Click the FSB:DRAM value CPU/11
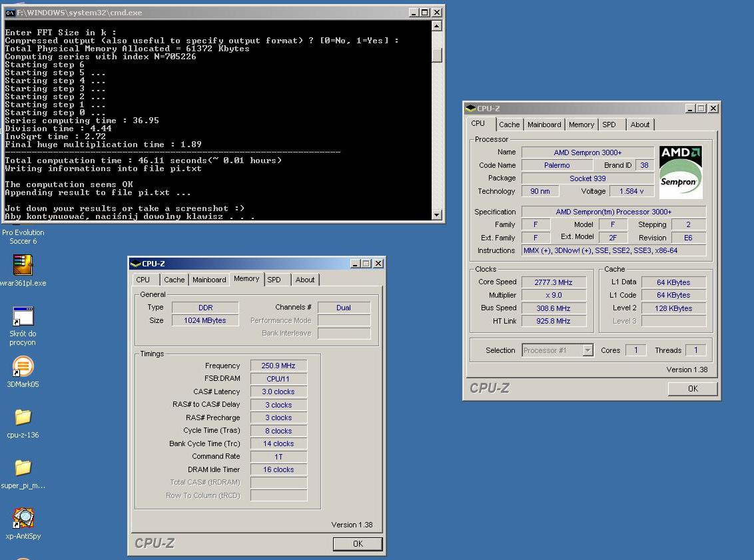This screenshot has height=560, width=754. click(278, 379)
